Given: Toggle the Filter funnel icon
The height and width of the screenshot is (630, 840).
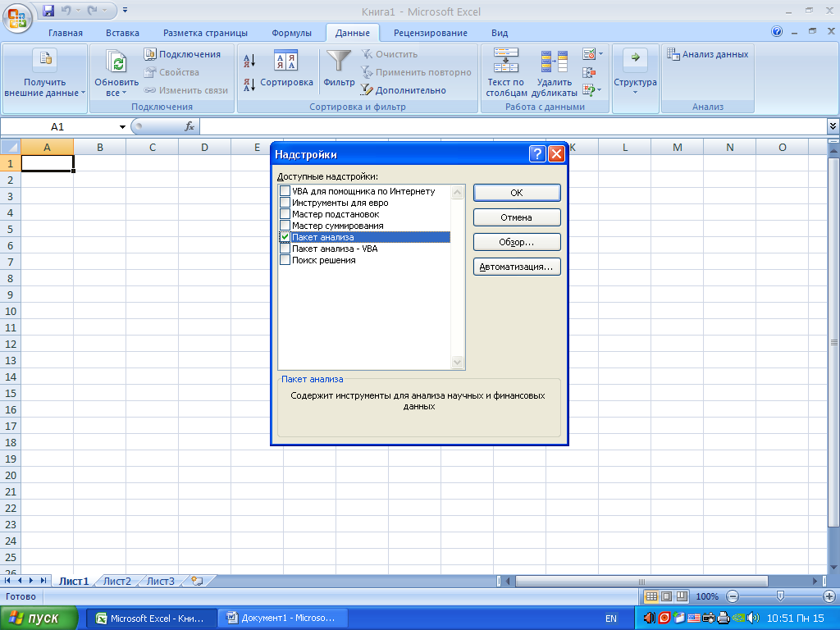Looking at the screenshot, I should (339, 61).
